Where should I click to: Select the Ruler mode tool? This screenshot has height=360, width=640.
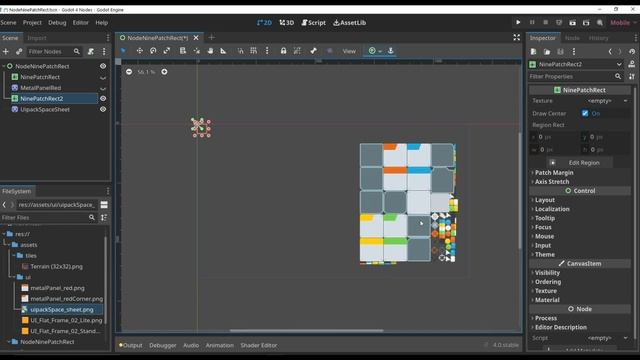[223, 51]
